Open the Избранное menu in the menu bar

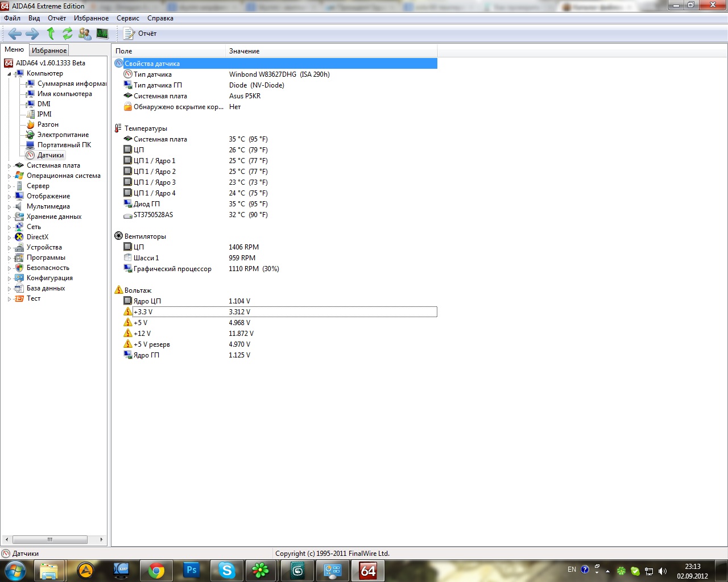91,18
